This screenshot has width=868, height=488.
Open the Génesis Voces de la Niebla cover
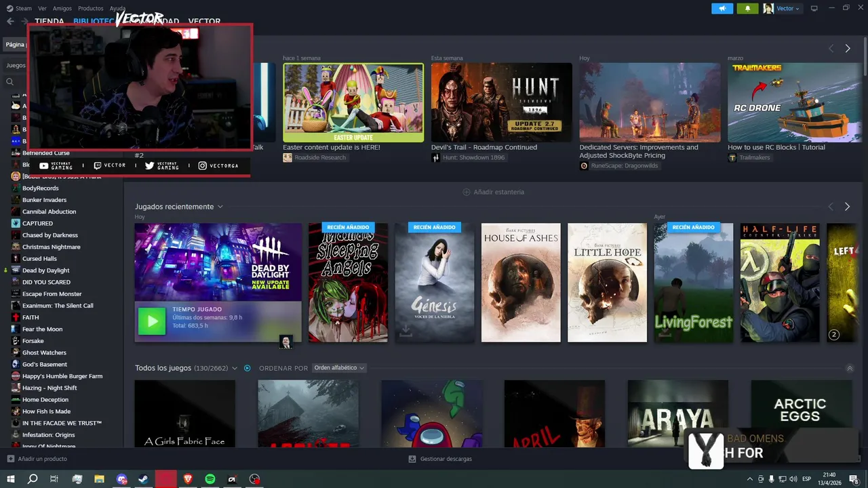pos(435,283)
